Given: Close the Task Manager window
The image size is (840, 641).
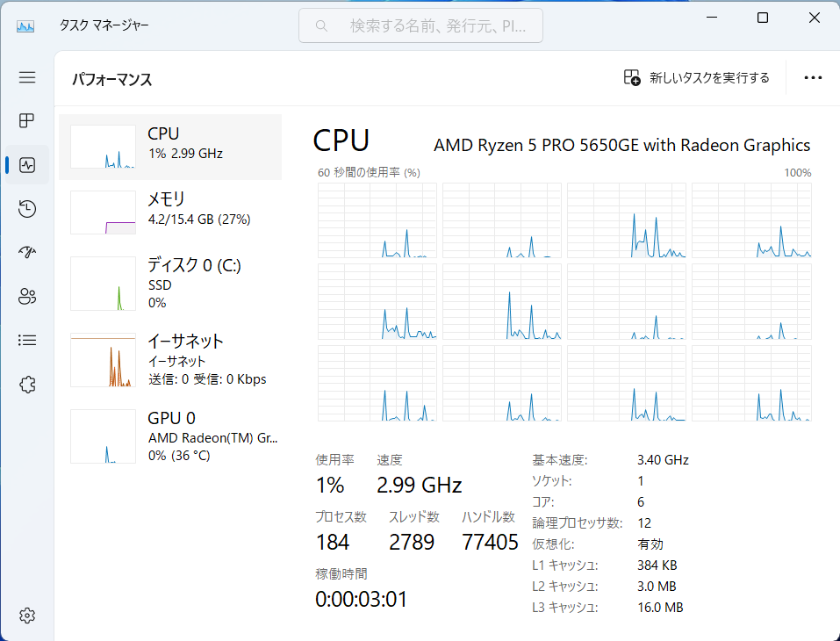Looking at the screenshot, I should pos(814,18).
